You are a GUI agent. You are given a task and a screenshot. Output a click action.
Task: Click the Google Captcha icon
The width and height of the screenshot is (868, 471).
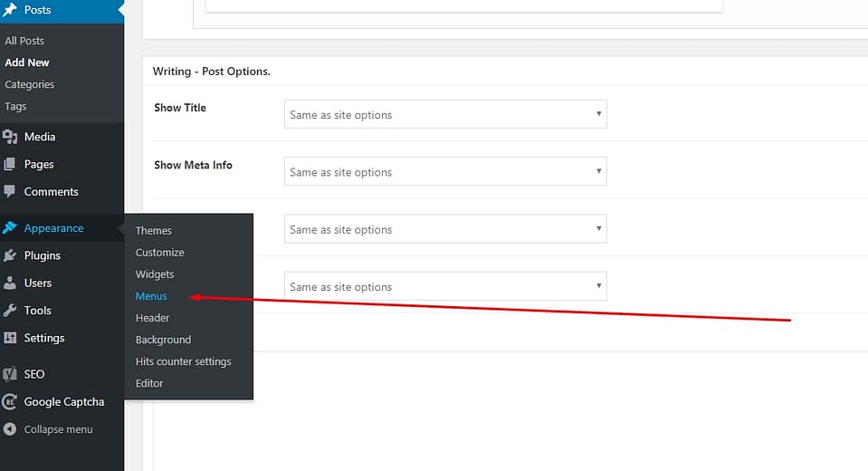pos(10,402)
